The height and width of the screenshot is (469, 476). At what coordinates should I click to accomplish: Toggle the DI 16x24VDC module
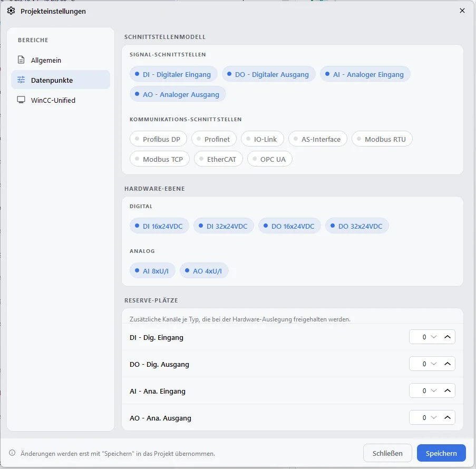159,226
